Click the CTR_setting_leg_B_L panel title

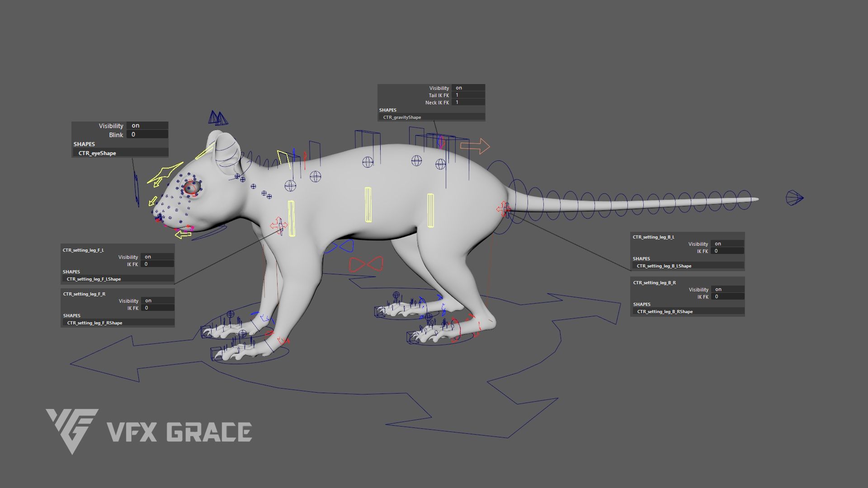click(653, 237)
